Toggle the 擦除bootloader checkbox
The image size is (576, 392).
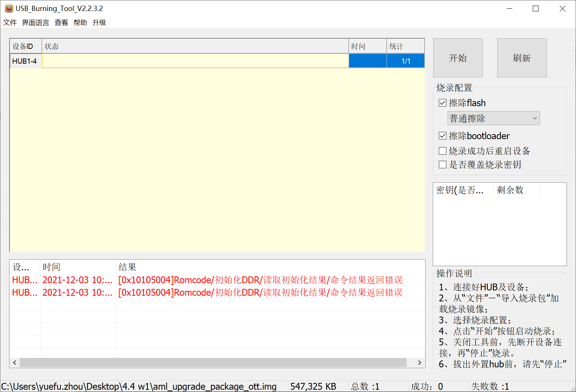click(442, 135)
